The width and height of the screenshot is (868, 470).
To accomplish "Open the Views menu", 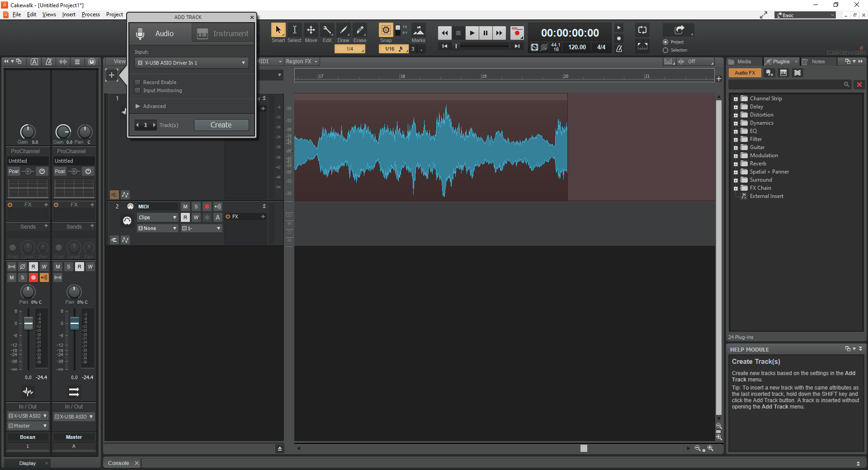I will click(x=49, y=14).
